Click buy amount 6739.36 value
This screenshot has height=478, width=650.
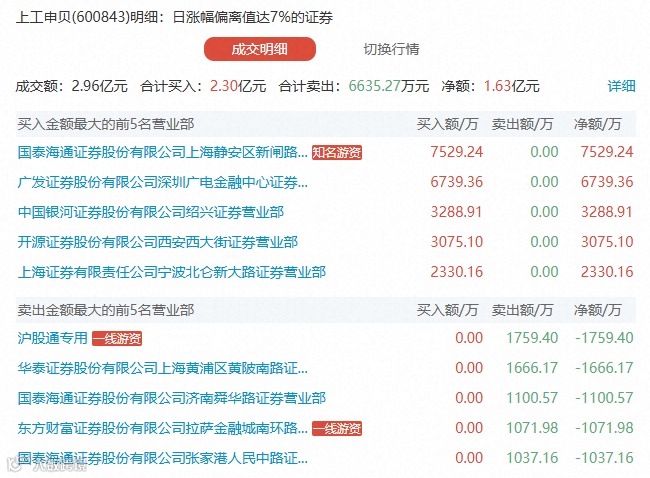click(456, 182)
